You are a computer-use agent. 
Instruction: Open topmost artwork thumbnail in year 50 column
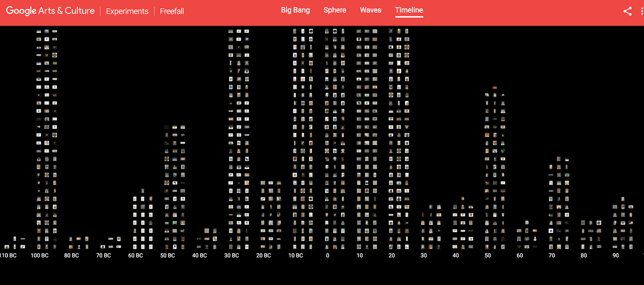[495, 87]
